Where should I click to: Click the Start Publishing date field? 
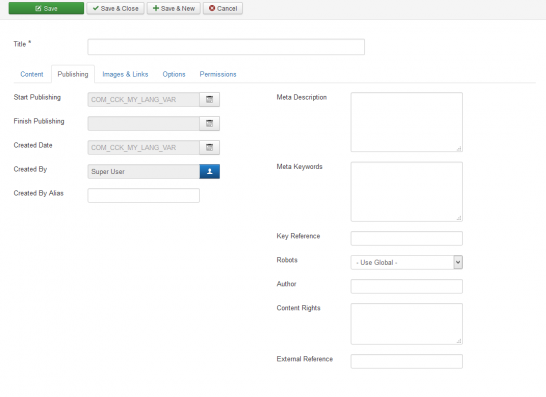[143, 100]
